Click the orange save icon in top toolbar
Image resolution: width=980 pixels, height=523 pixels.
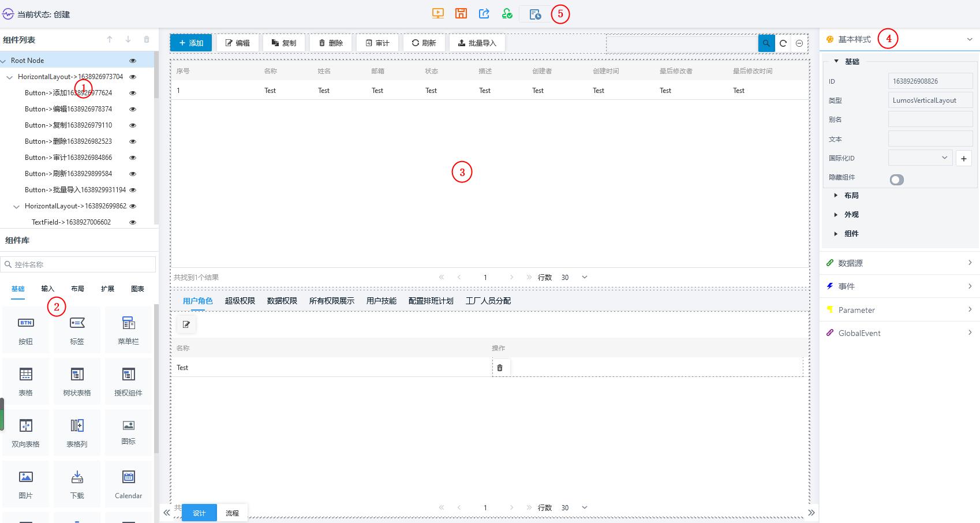click(x=461, y=13)
